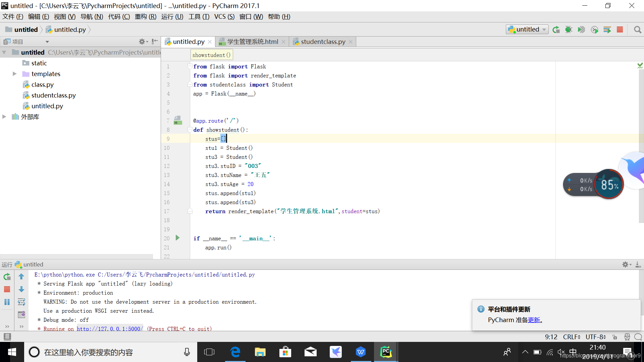Open the Project panel settings gear
The width and height of the screenshot is (644, 362).
click(142, 42)
